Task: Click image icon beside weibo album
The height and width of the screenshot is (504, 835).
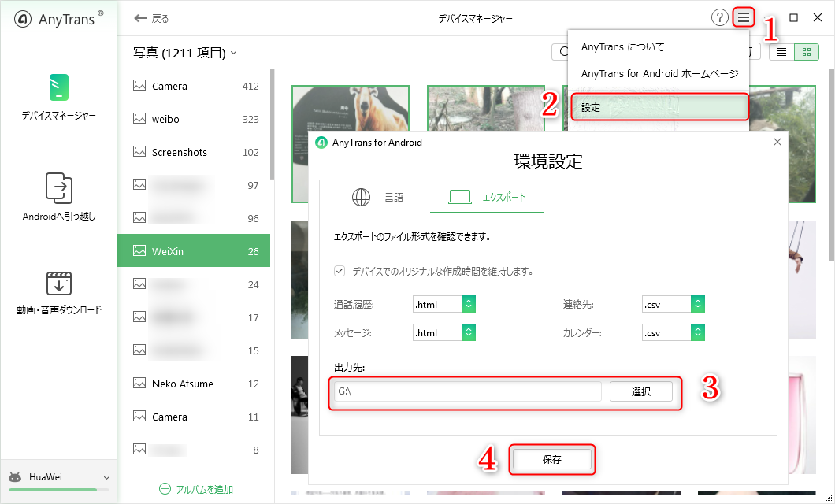Action: click(x=139, y=118)
